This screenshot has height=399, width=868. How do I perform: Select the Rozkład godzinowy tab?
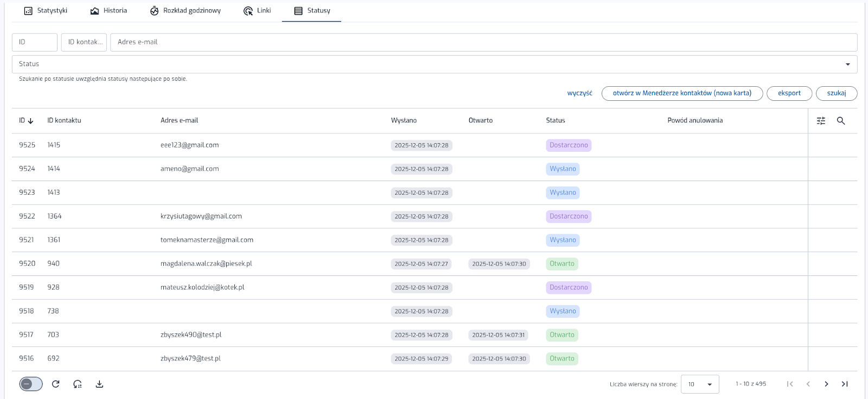pyautogui.click(x=186, y=11)
